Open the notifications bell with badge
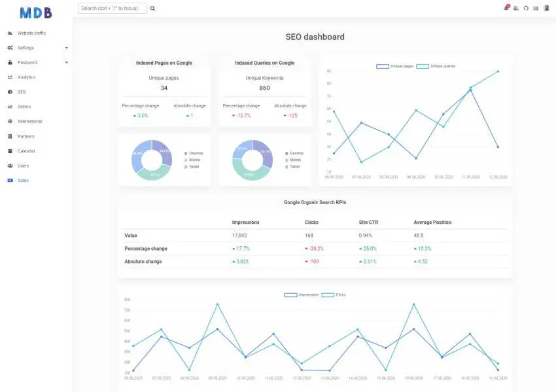The width and height of the screenshot is (556, 392). [x=506, y=7]
